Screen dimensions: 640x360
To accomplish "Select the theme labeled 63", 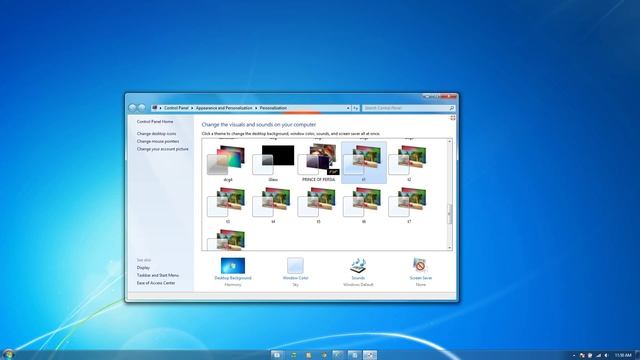I will click(228, 204).
